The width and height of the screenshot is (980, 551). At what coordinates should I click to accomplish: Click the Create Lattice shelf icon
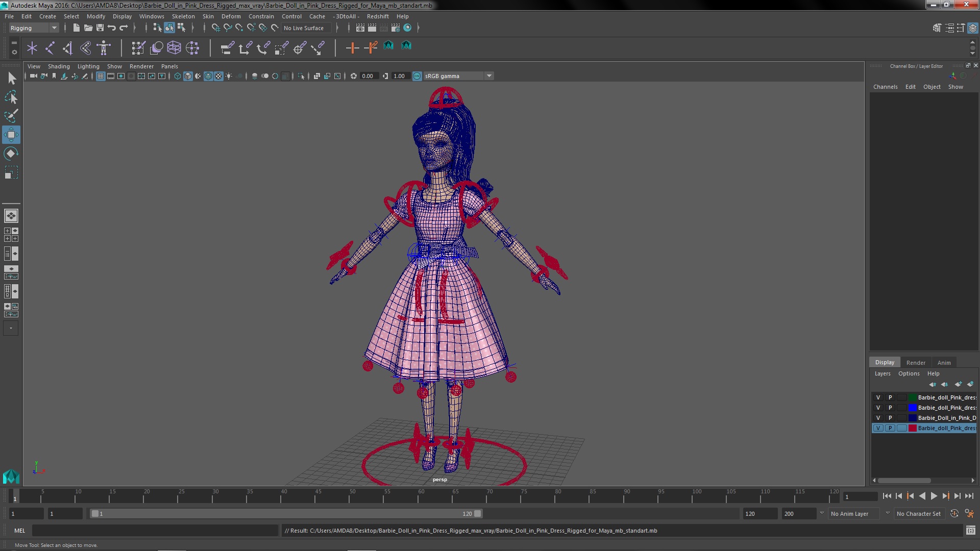174,48
